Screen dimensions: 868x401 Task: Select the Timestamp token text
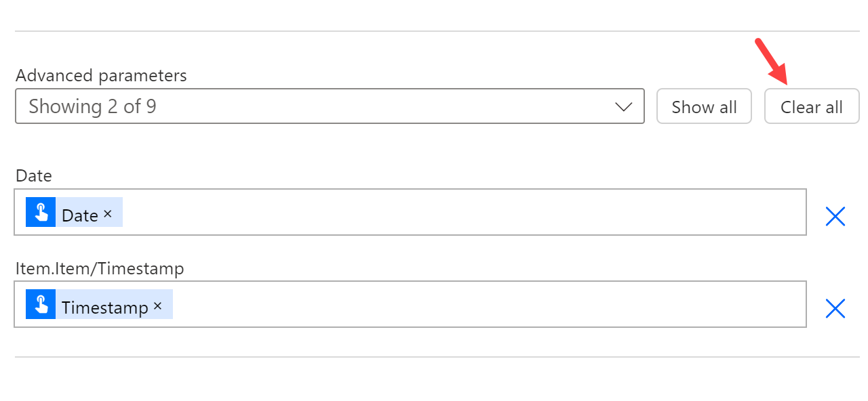tap(104, 308)
